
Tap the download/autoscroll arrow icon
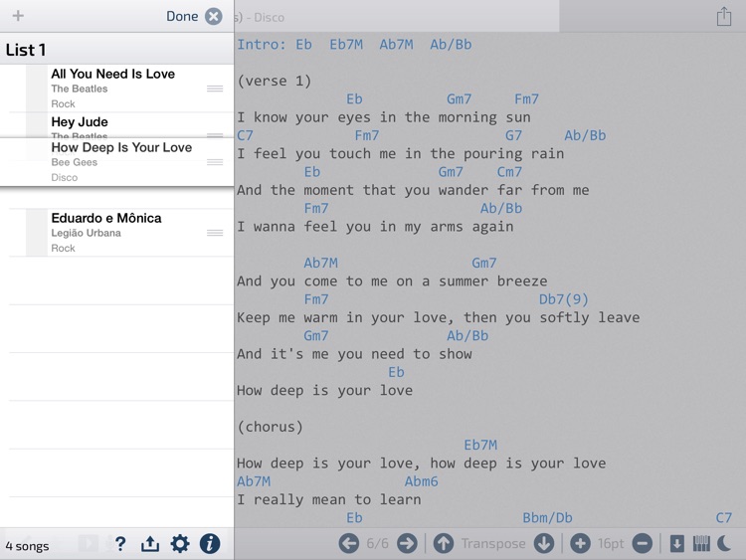(677, 543)
